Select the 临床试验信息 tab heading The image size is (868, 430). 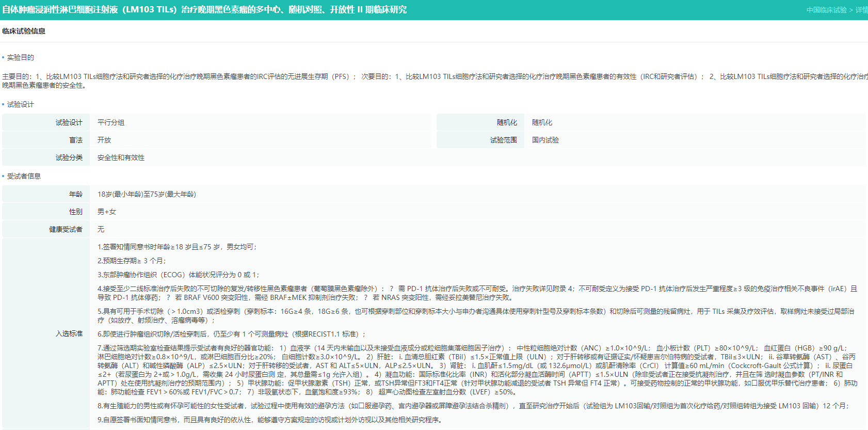[24, 31]
